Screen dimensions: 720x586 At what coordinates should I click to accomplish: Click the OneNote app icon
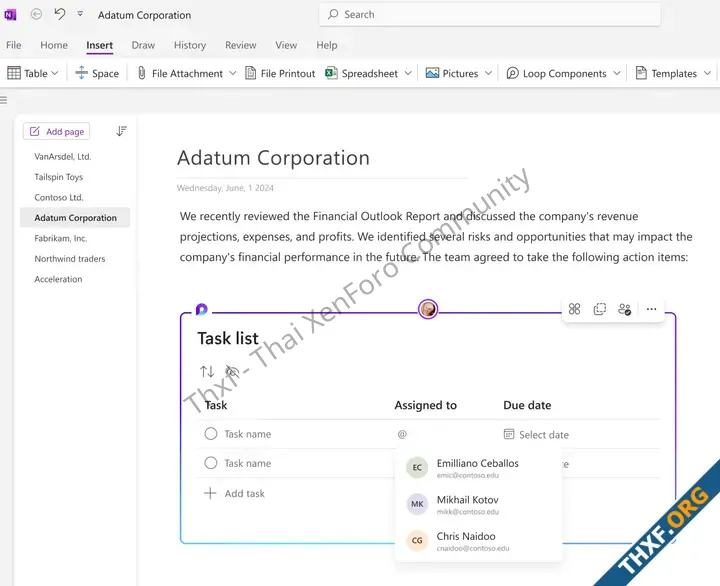(10, 15)
